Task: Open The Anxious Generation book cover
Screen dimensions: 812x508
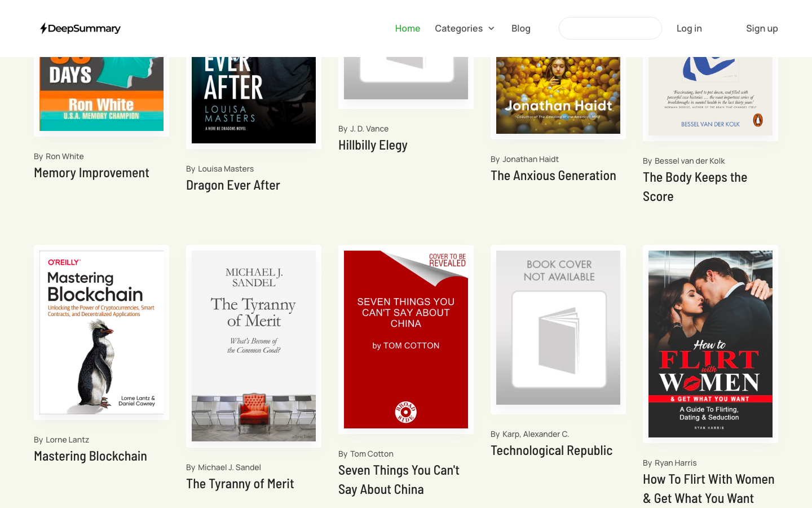Action: (x=558, y=95)
